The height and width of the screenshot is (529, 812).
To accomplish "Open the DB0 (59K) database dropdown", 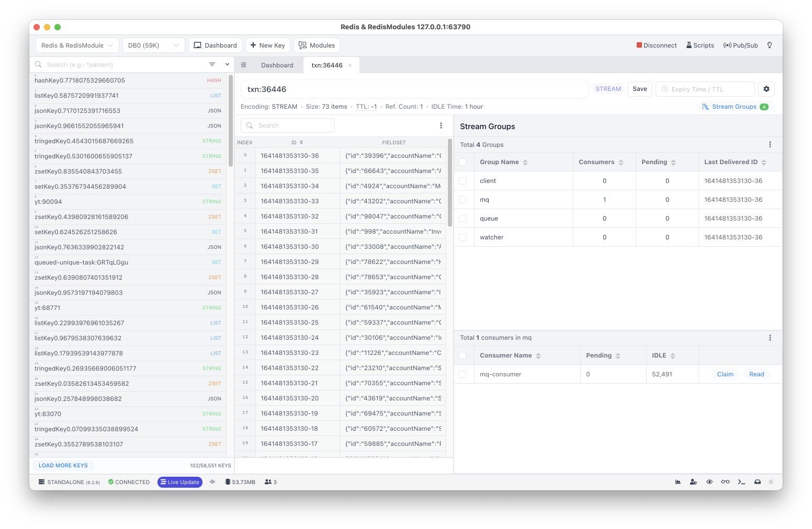I will [154, 45].
